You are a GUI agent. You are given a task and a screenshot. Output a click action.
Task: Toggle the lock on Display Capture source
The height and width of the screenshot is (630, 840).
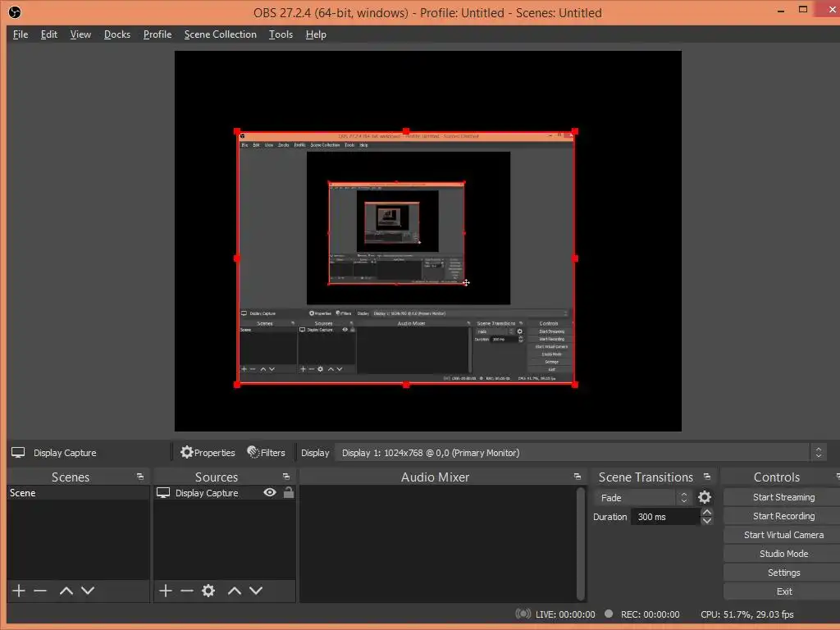tap(288, 492)
